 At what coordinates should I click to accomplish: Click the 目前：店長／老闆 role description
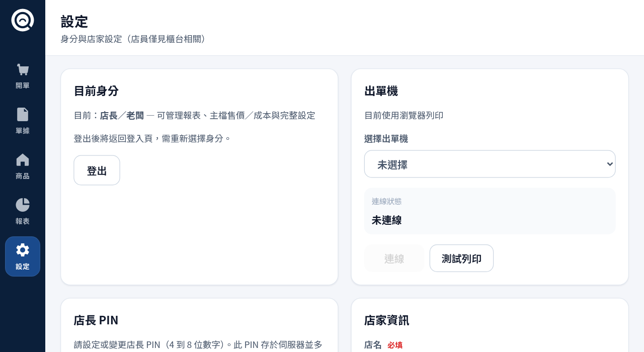(x=194, y=116)
